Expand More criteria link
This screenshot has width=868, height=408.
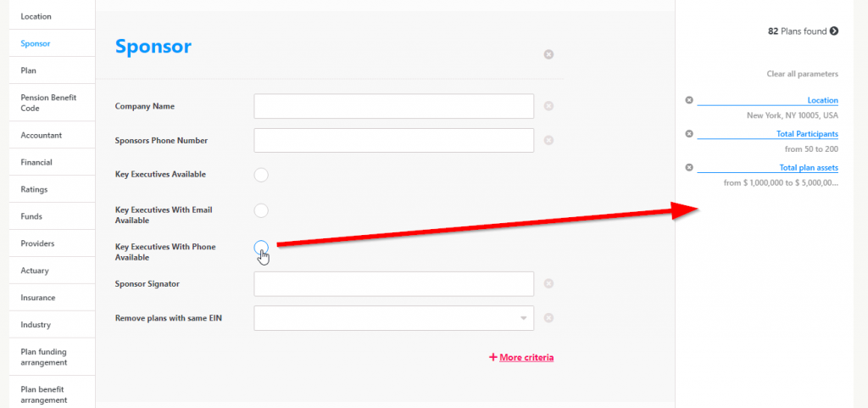click(521, 357)
